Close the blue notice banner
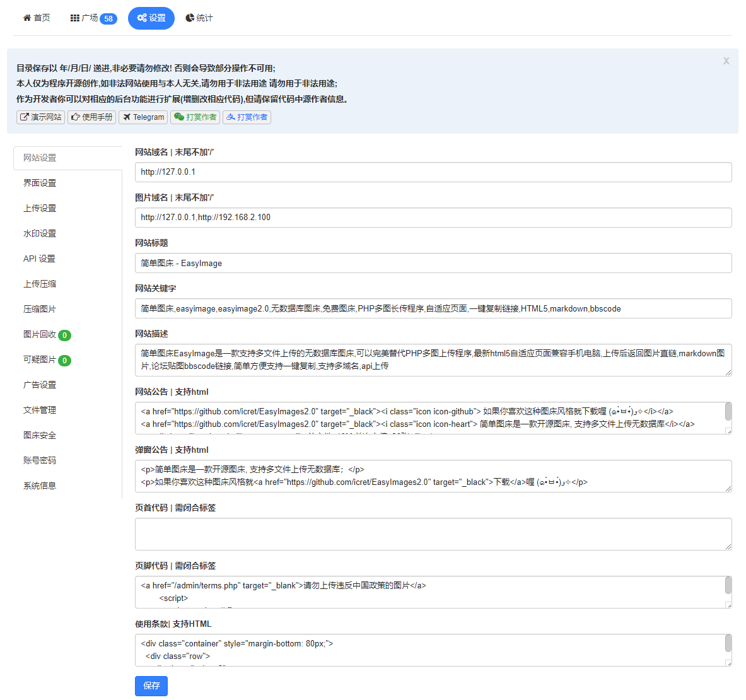Image resolution: width=746 pixels, height=700 pixels. tap(726, 61)
